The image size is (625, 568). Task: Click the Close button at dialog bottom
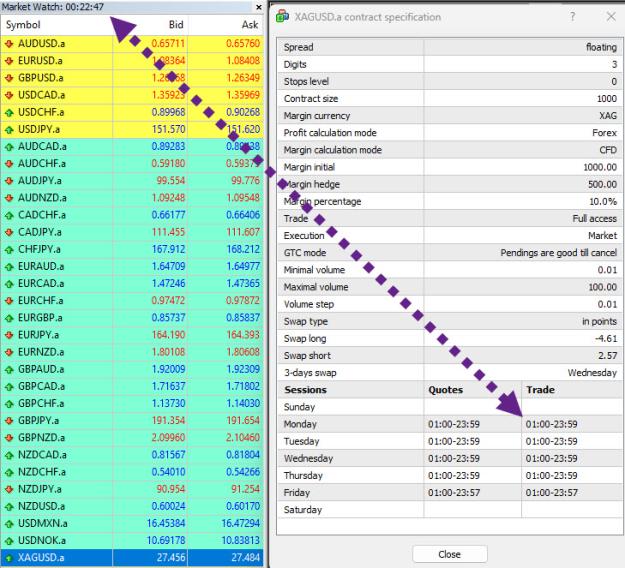coord(450,554)
